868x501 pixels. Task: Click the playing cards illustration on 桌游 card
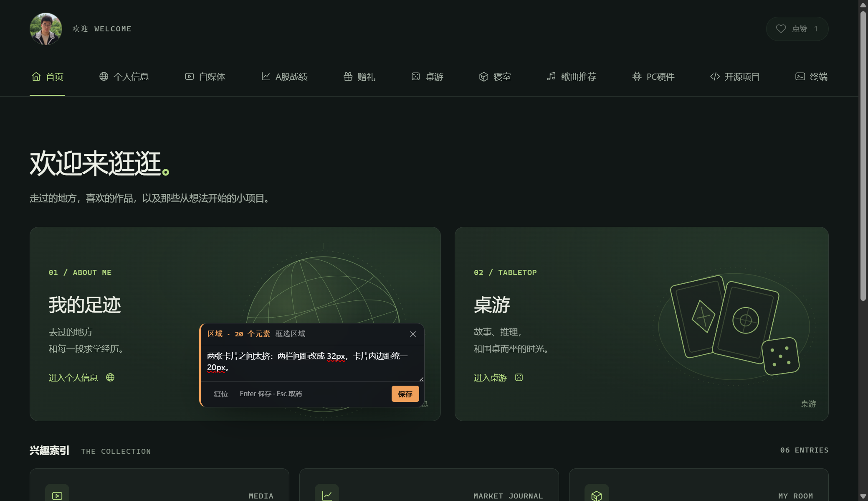pyautogui.click(x=734, y=326)
